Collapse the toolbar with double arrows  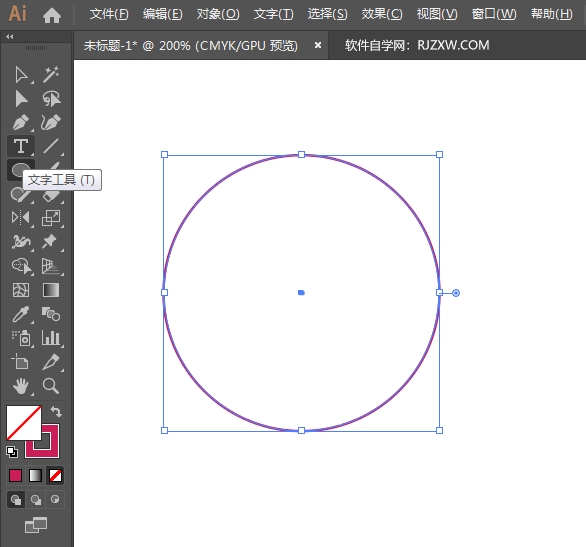(10, 36)
